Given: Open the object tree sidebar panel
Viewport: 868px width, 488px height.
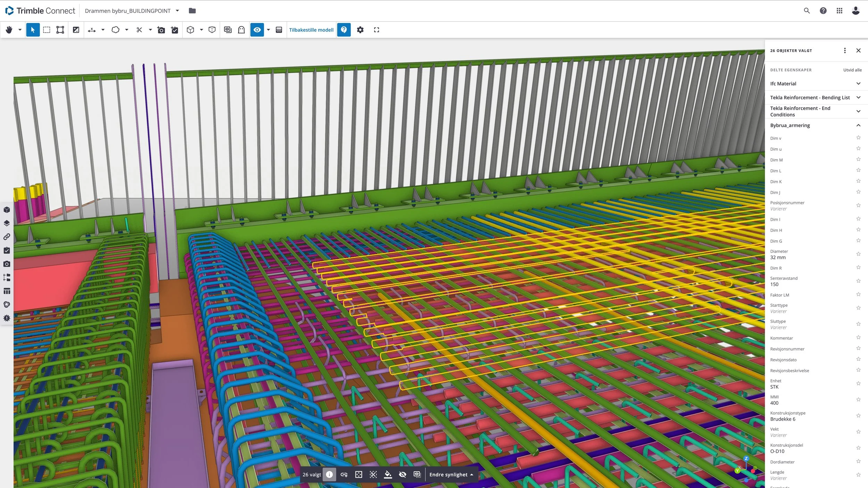Looking at the screenshot, I should coord(7,277).
